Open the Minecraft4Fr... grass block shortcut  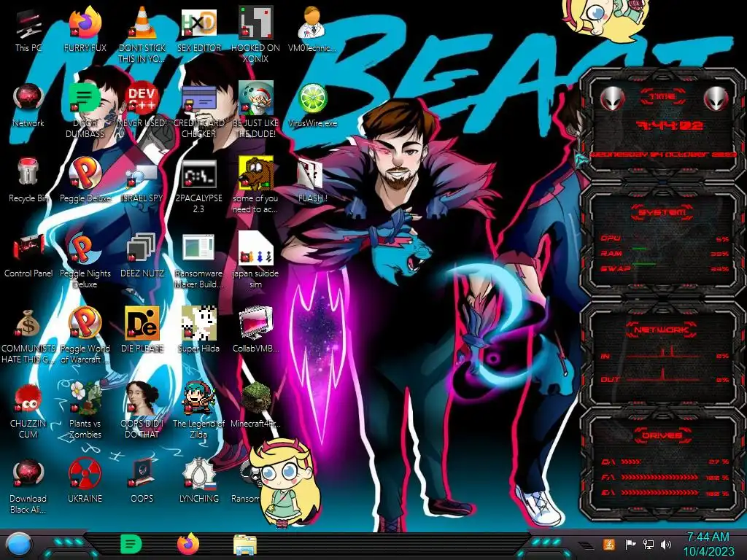coord(256,405)
